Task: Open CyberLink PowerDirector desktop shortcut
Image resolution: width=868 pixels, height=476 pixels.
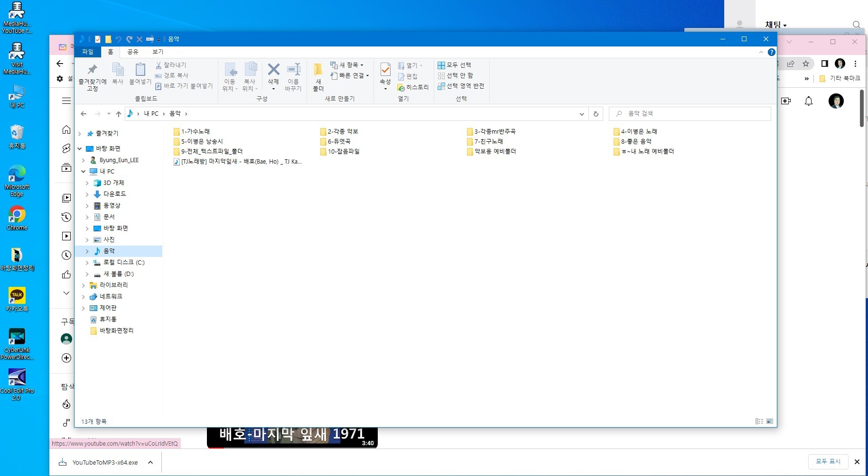Action: pos(17,344)
